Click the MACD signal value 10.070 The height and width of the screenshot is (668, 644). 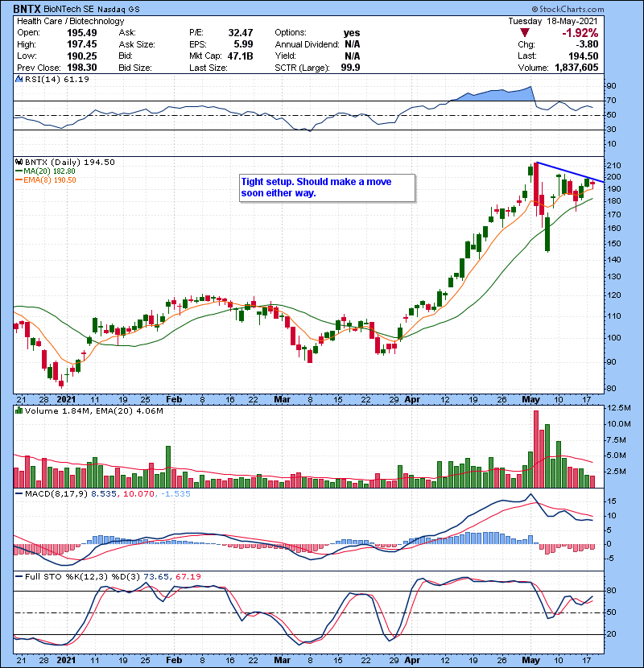(x=138, y=493)
